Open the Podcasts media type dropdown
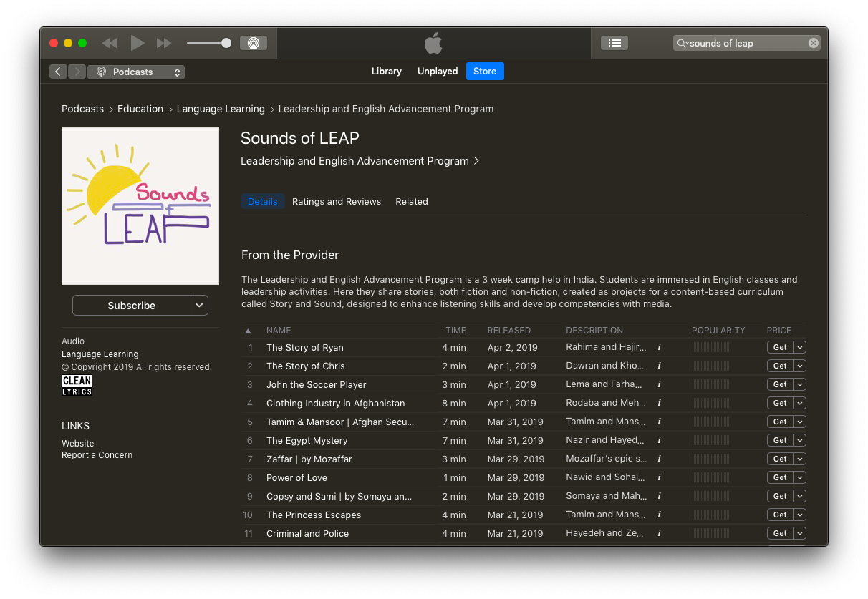 136,72
